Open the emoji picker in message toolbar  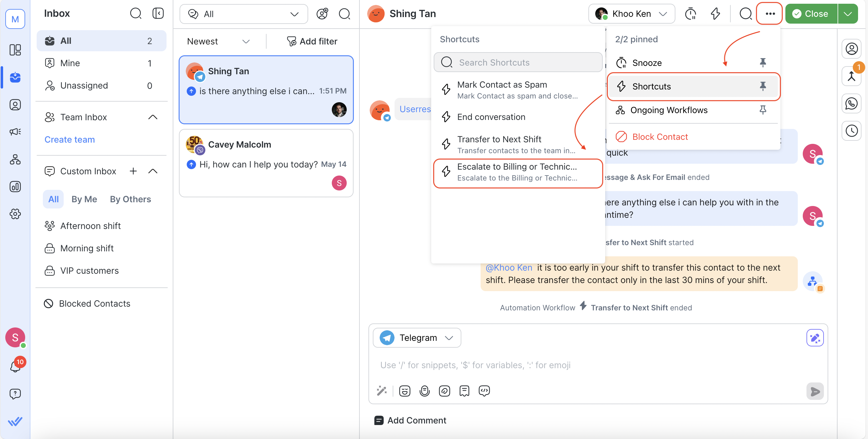[404, 391]
